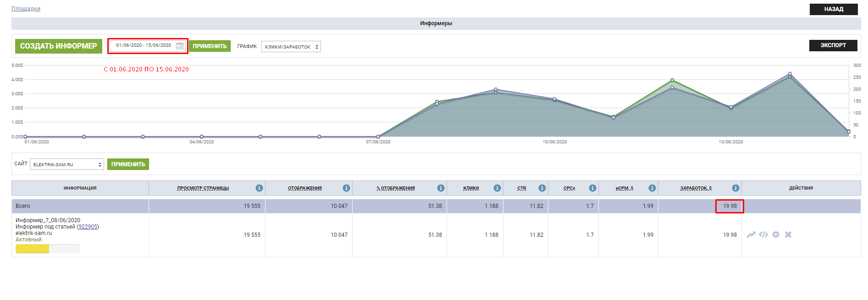Open the calendar icon in date range field
The width and height of the screenshot is (868, 300).
pyautogui.click(x=180, y=46)
